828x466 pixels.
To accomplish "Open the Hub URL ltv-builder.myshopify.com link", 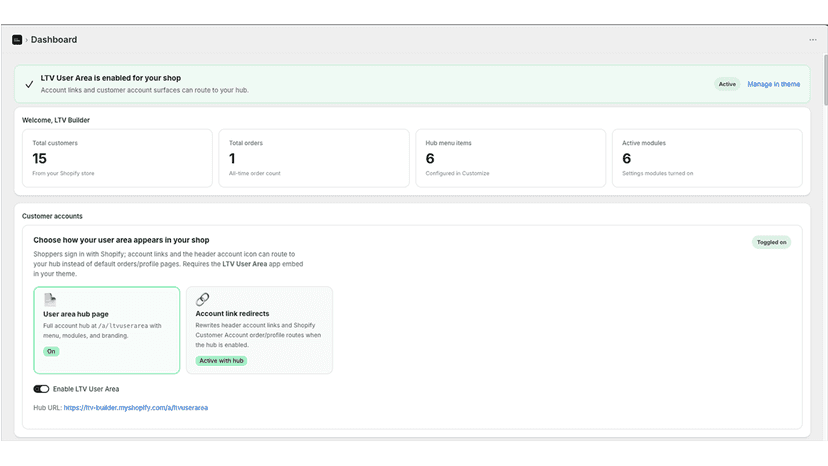I will click(136, 408).
